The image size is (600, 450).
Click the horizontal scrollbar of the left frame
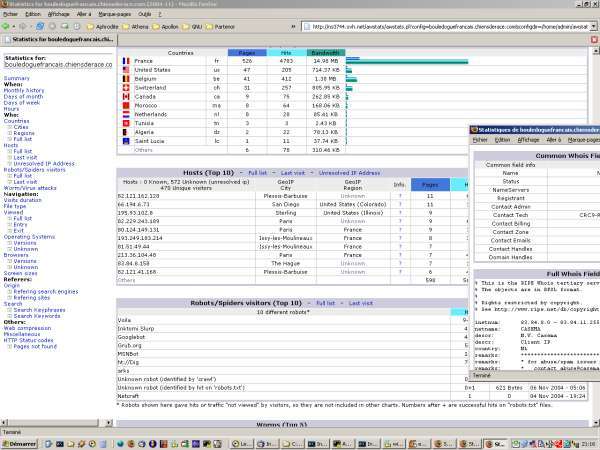[57, 423]
